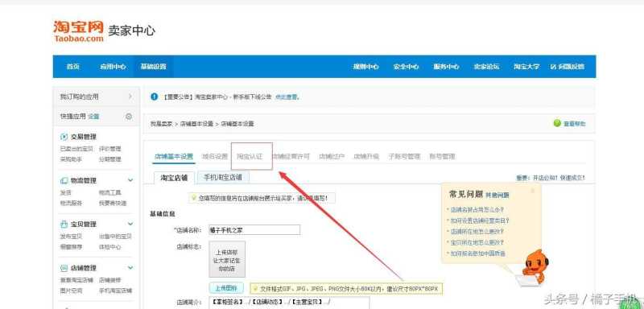
Task: Close the 常见问题 popup
Action: coord(533,191)
